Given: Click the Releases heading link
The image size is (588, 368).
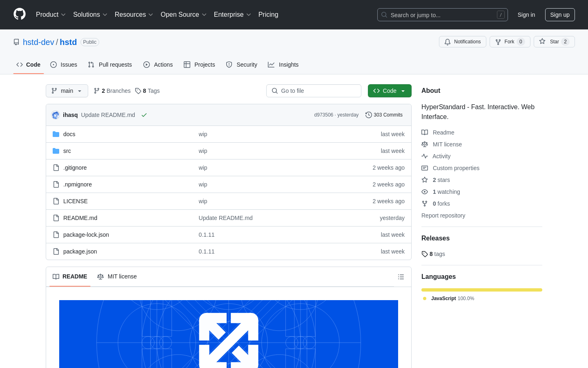Looking at the screenshot, I should tap(435, 238).
